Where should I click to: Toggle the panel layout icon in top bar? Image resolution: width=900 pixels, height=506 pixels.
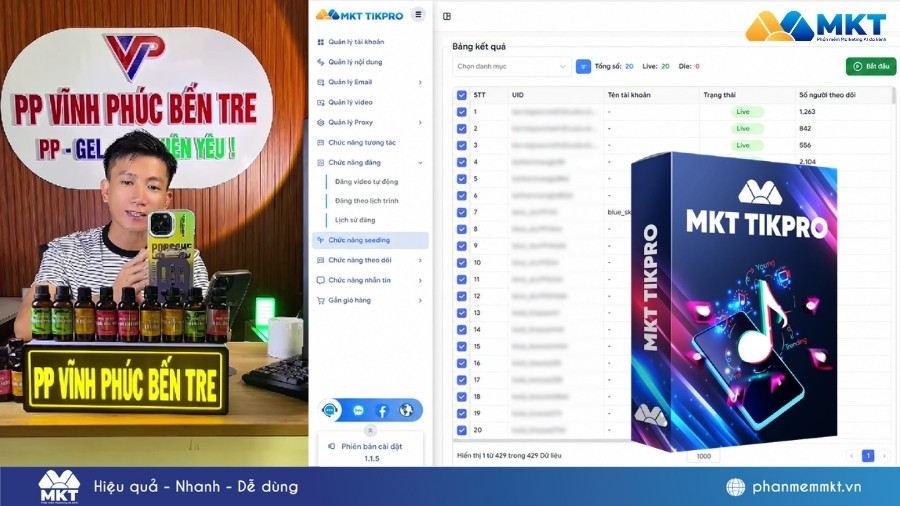pyautogui.click(x=447, y=16)
